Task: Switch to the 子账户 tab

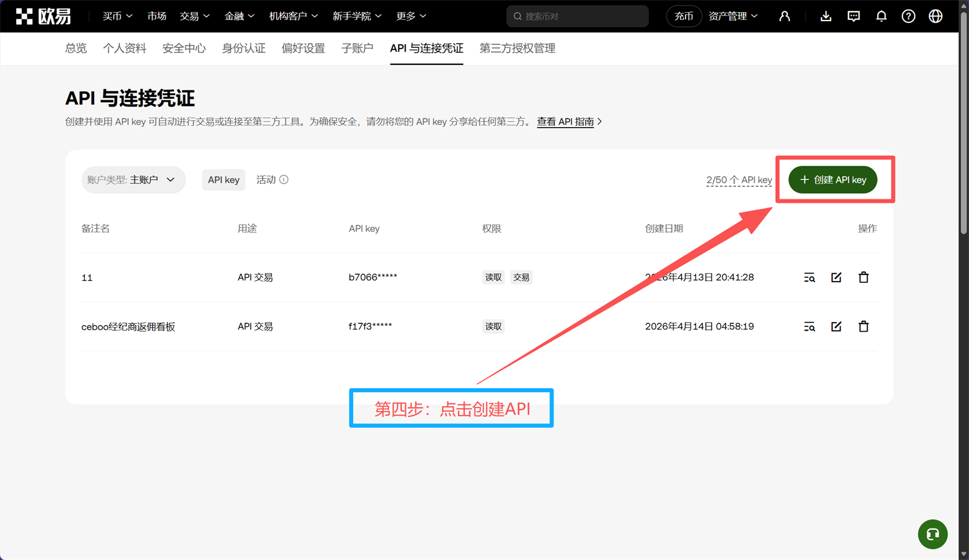Action: [x=357, y=48]
